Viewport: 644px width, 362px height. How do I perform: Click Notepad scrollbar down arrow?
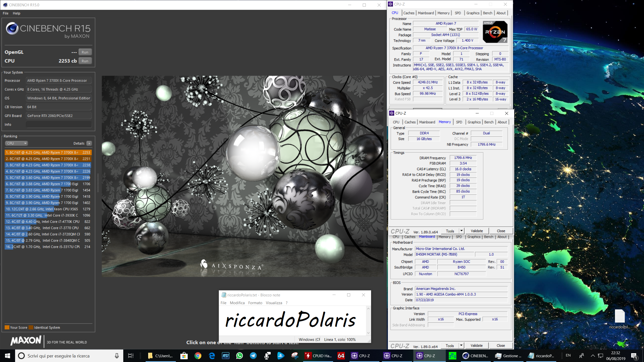[x=368, y=333]
